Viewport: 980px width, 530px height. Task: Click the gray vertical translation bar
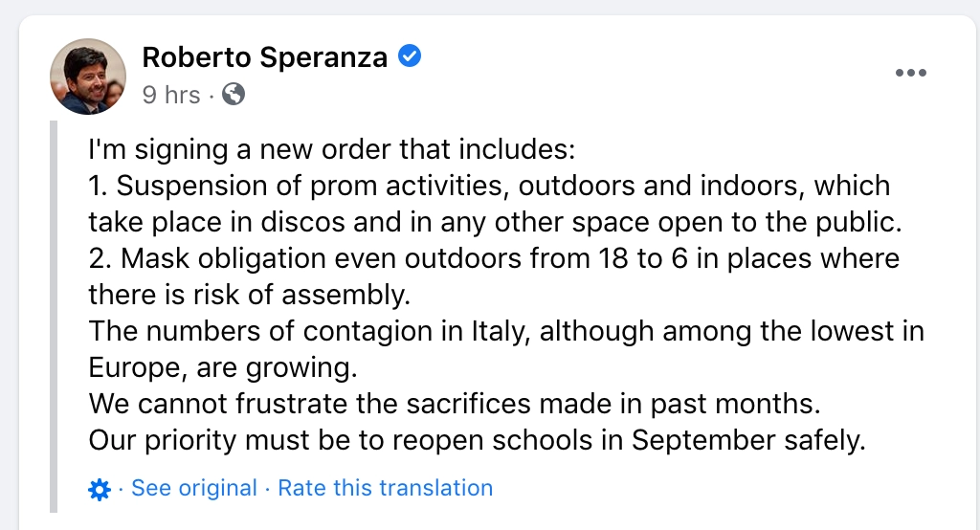55,316
